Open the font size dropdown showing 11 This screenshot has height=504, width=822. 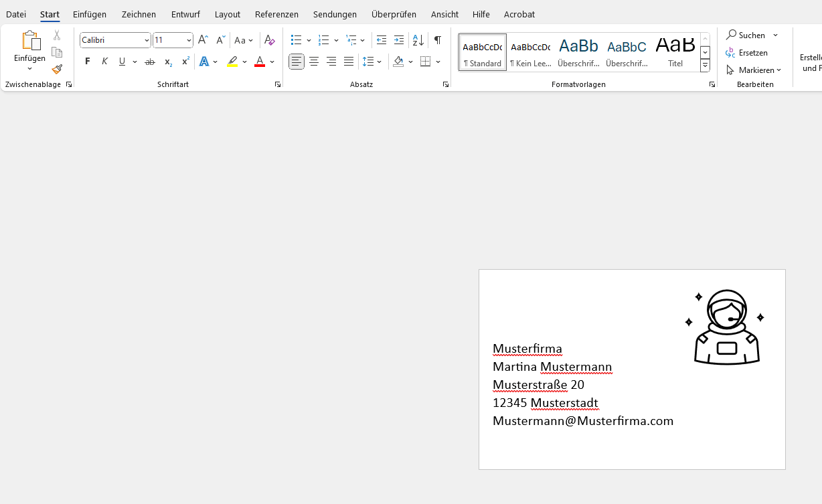189,40
